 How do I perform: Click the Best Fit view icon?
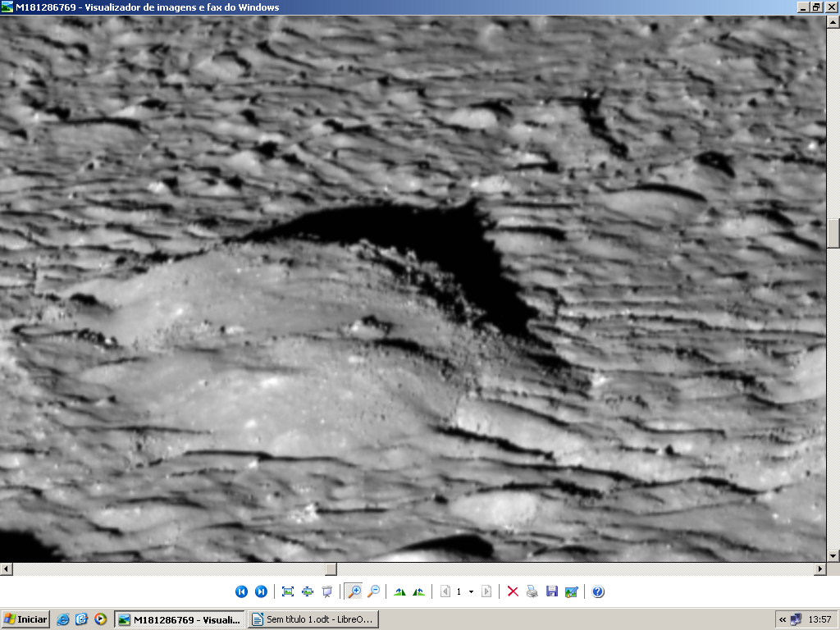pos(288,591)
